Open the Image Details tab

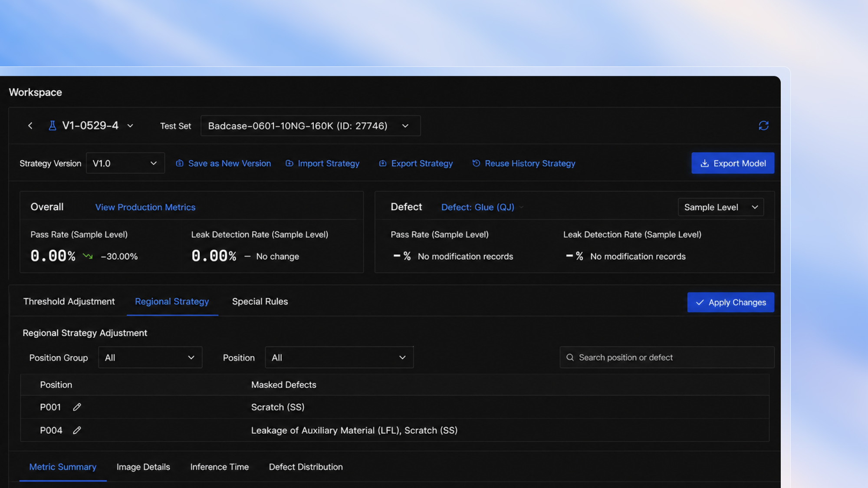143,467
